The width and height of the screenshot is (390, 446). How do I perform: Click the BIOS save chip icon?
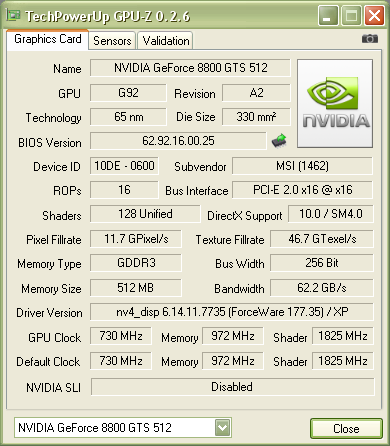279,141
